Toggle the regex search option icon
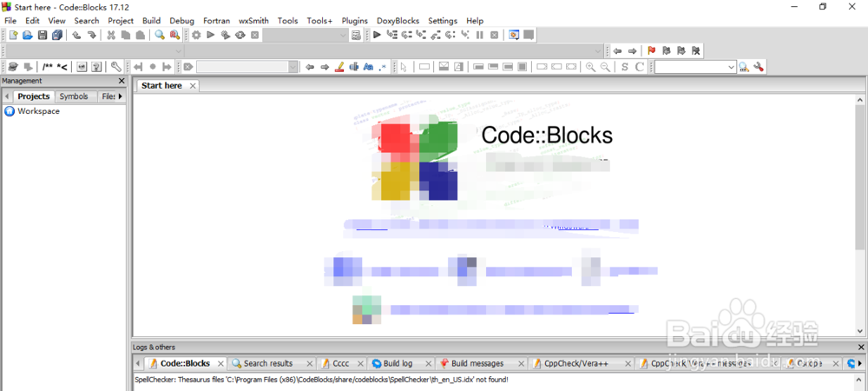The height and width of the screenshot is (391, 868). (x=383, y=67)
